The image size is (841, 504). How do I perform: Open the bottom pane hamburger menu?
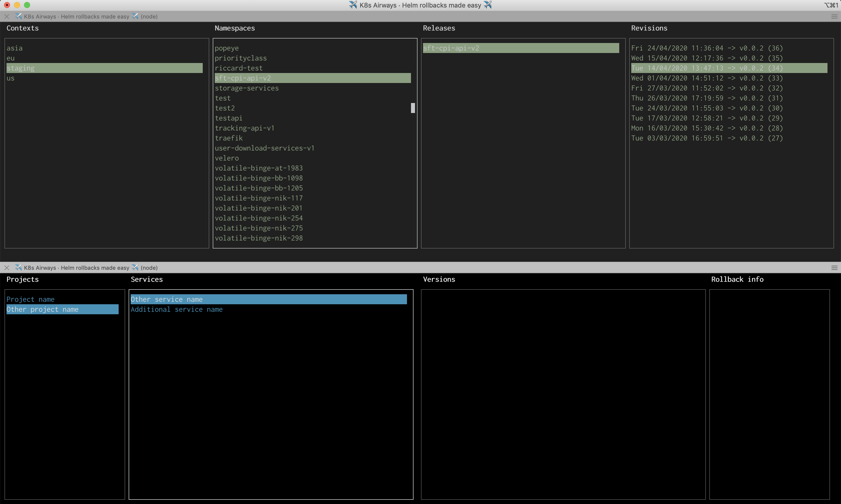834,267
